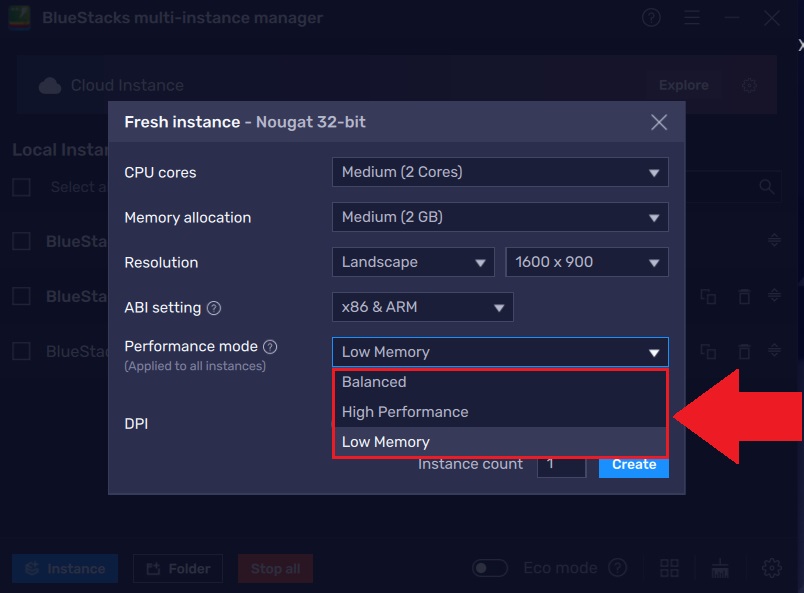The width and height of the screenshot is (804, 593).
Task: Open the Memory allocation dropdown
Action: point(500,217)
